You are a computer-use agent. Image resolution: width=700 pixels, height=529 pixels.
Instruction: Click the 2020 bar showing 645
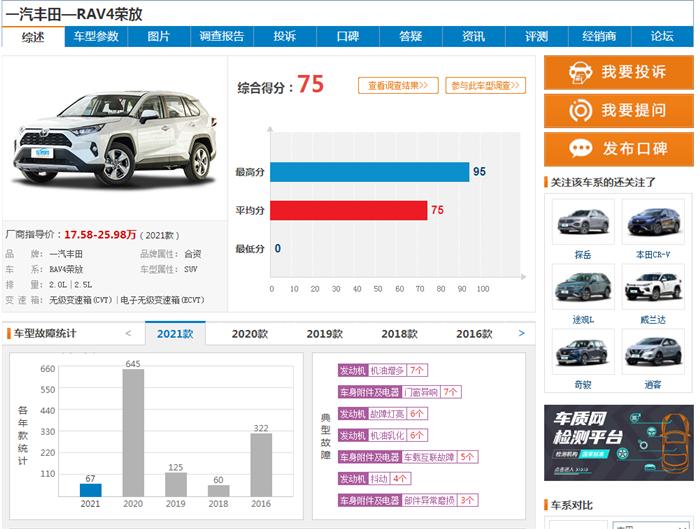point(133,433)
